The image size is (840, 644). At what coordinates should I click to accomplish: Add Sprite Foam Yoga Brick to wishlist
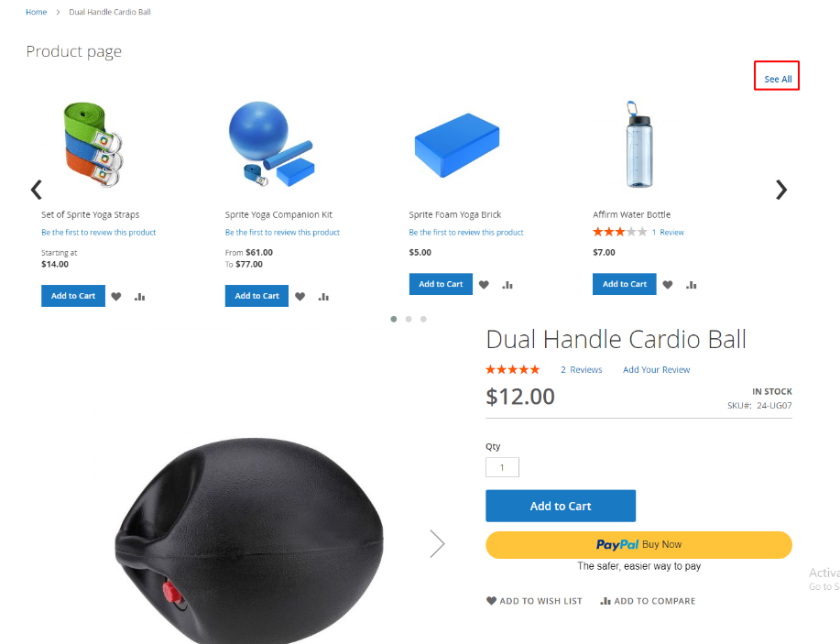484,285
